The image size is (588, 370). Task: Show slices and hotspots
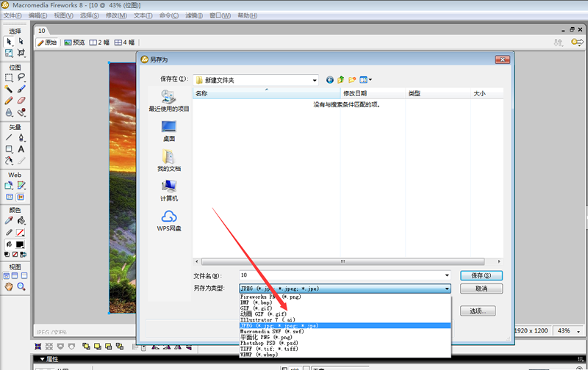point(21,197)
